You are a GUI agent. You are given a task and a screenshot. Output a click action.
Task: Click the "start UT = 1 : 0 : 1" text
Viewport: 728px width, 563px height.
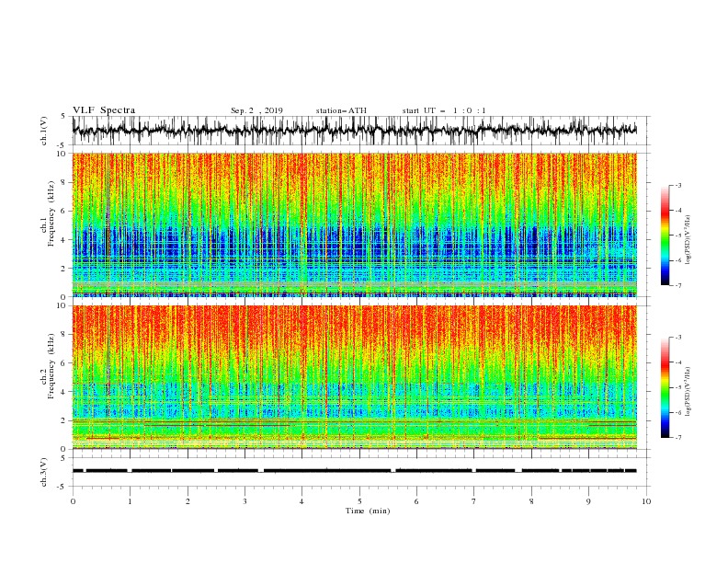click(x=444, y=110)
